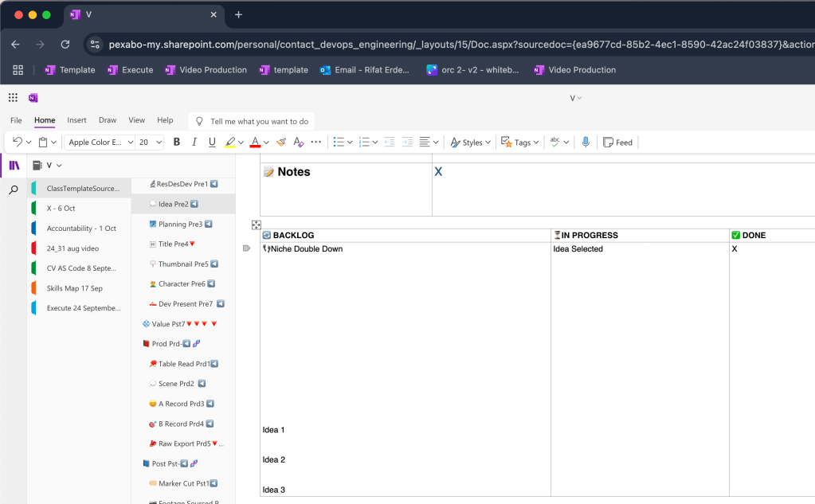Open a new browser tab
815x504 pixels.
[238, 14]
